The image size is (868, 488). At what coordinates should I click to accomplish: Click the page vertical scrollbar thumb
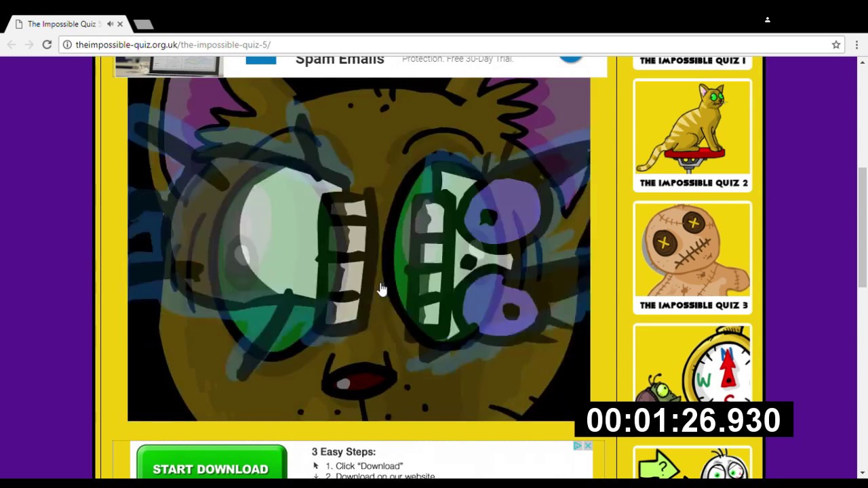(862, 227)
